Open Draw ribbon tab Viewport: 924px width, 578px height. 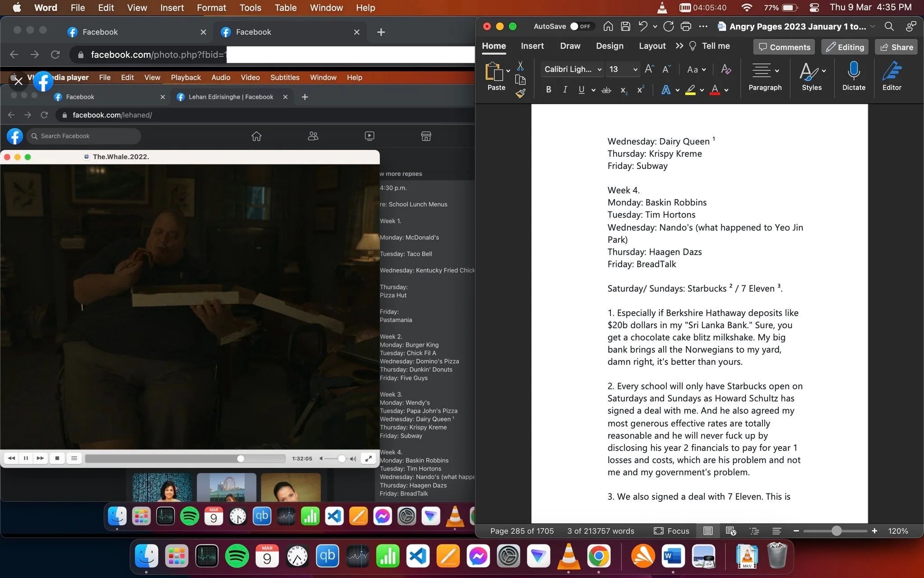tap(570, 46)
